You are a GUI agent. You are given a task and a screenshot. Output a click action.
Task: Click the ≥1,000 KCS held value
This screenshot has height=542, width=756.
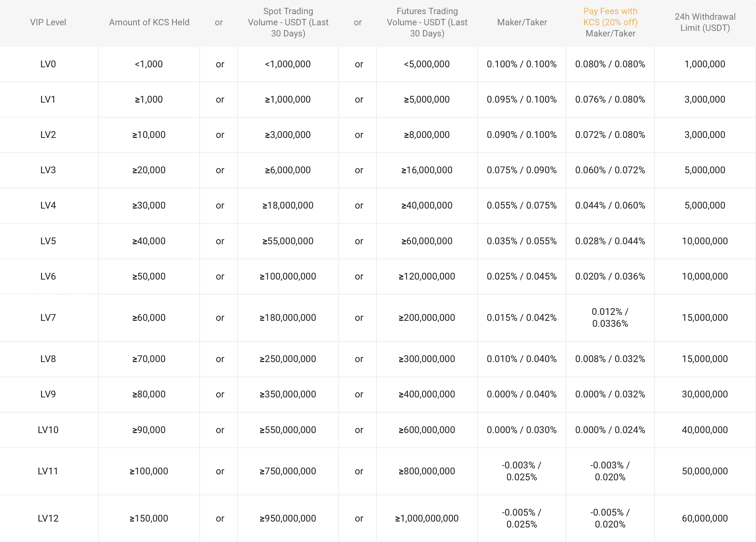tap(149, 99)
